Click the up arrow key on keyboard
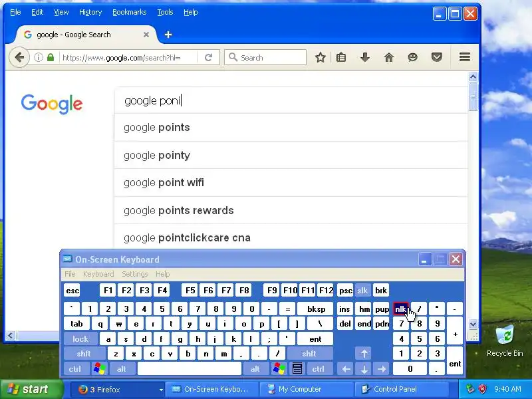This screenshot has width=532, height=399. tap(364, 354)
